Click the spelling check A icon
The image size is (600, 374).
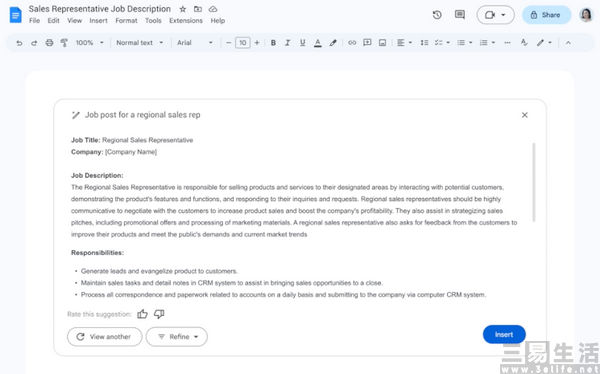tap(524, 43)
